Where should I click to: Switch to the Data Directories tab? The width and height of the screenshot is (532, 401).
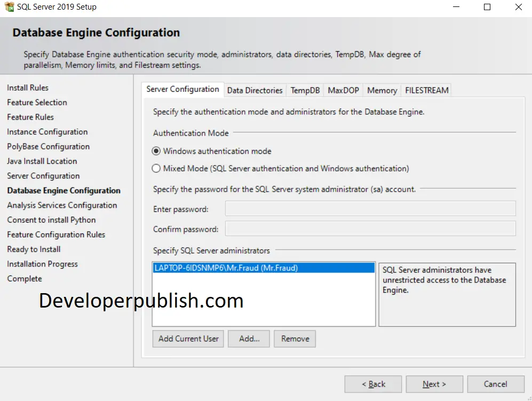coord(255,90)
